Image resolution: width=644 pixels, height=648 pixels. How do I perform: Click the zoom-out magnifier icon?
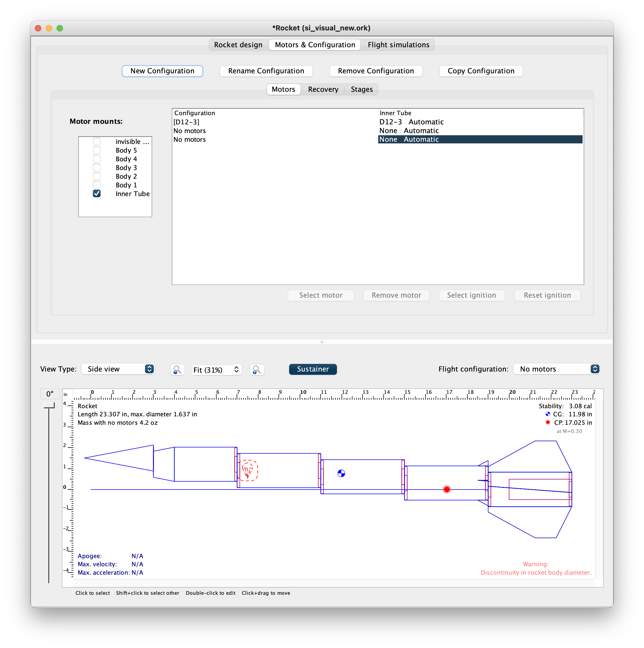point(177,370)
